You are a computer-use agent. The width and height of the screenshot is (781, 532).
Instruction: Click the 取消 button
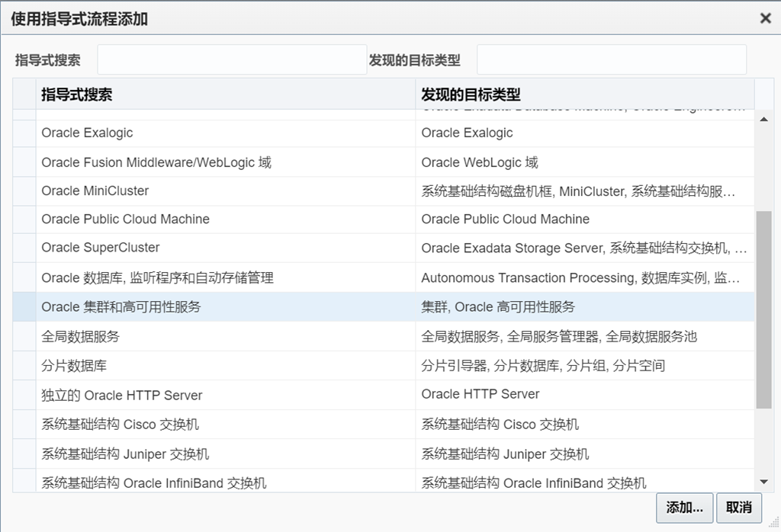pyautogui.click(x=739, y=508)
